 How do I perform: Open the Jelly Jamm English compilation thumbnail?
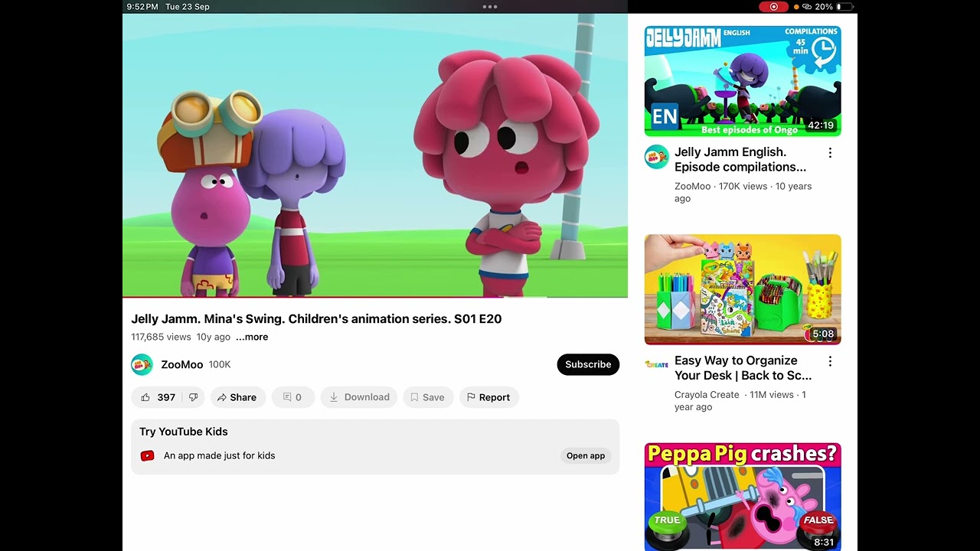click(743, 81)
